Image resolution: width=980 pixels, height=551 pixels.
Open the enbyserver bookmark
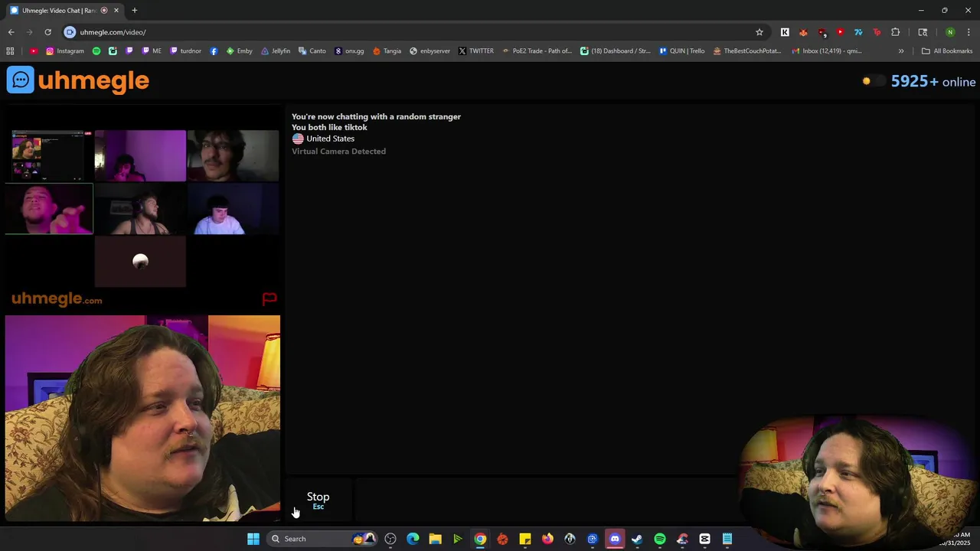(x=430, y=51)
